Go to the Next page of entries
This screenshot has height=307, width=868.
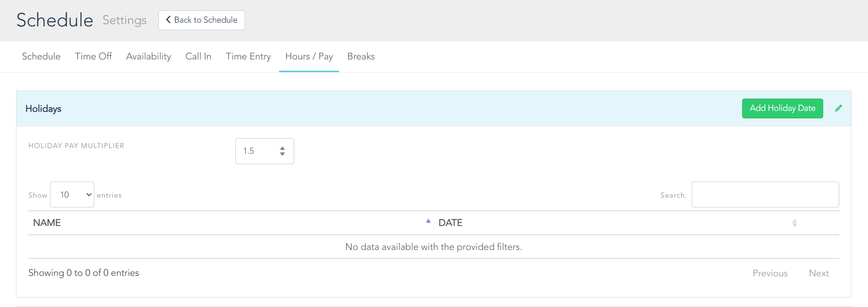[x=818, y=274]
